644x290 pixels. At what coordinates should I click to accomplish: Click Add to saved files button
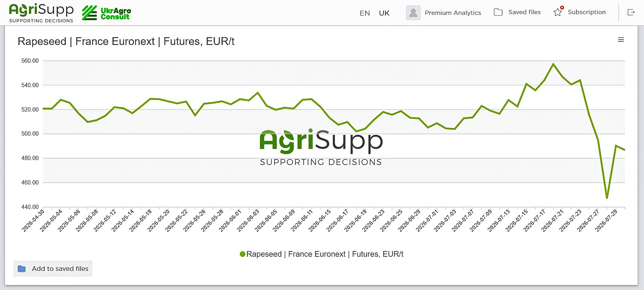coord(53,269)
